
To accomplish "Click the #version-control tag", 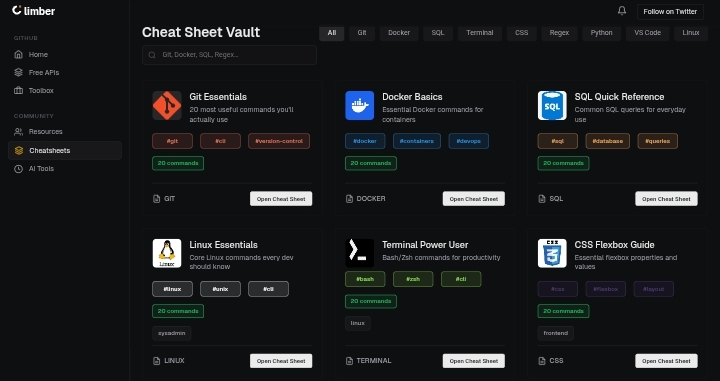I will click(279, 141).
